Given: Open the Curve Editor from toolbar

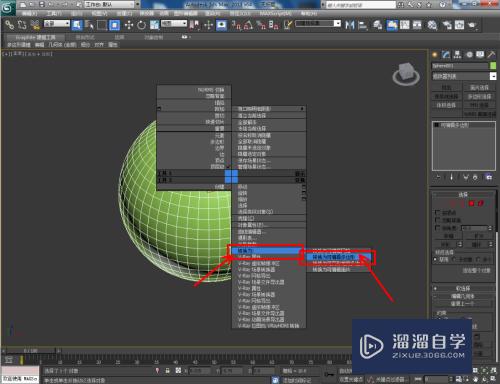Looking at the screenshot, I should tap(405, 25).
